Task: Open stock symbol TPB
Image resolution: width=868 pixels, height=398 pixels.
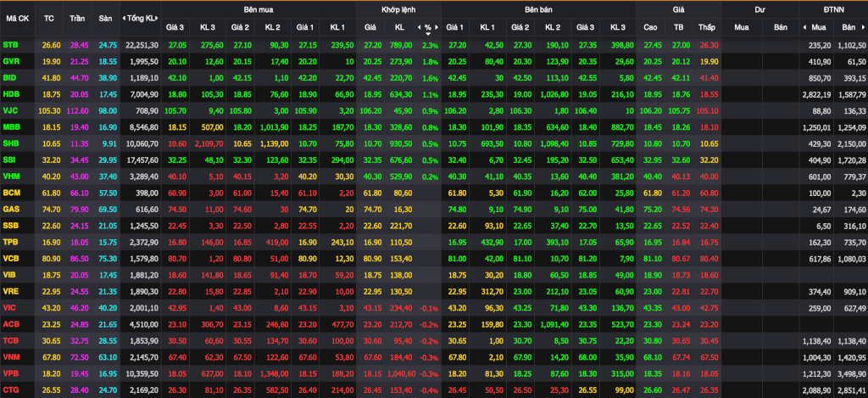Action: 10,242
